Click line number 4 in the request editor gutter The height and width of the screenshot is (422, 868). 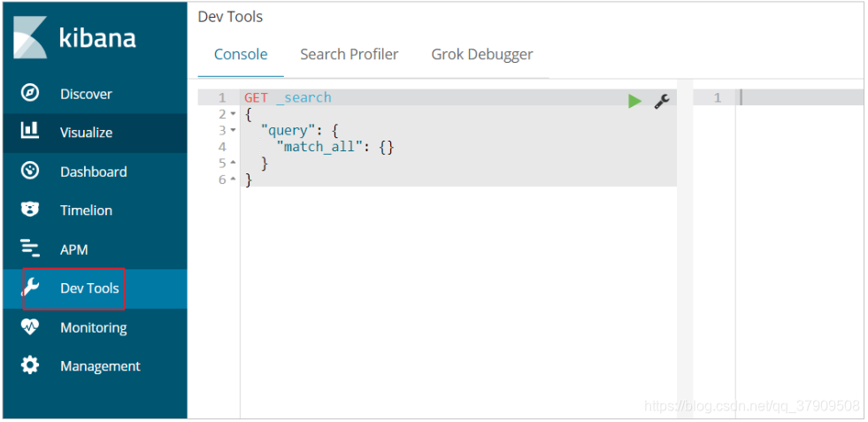[223, 148]
